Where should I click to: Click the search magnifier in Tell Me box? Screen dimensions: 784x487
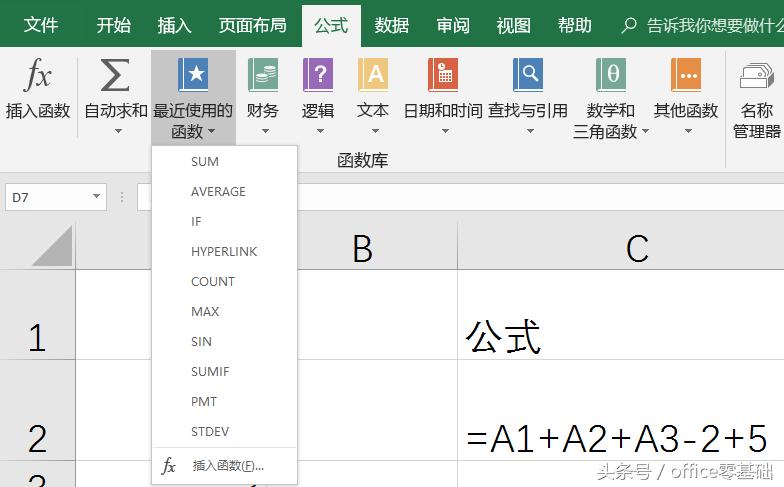628,25
